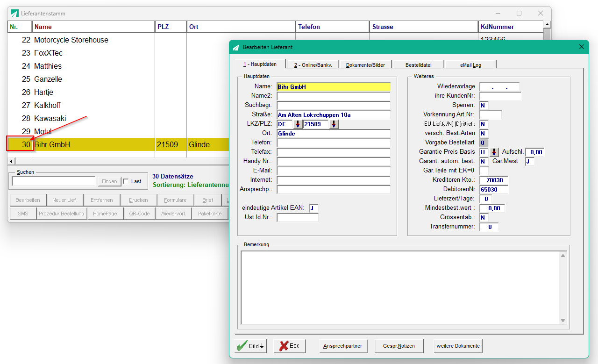
Task: Click the Ansprechp. input field
Action: pyautogui.click(x=334, y=190)
